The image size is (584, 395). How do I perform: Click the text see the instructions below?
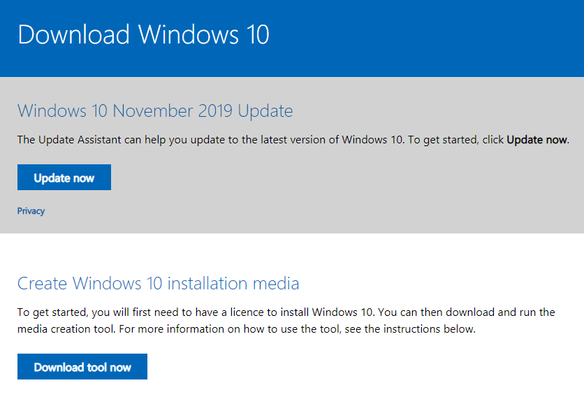pyautogui.click(x=410, y=329)
